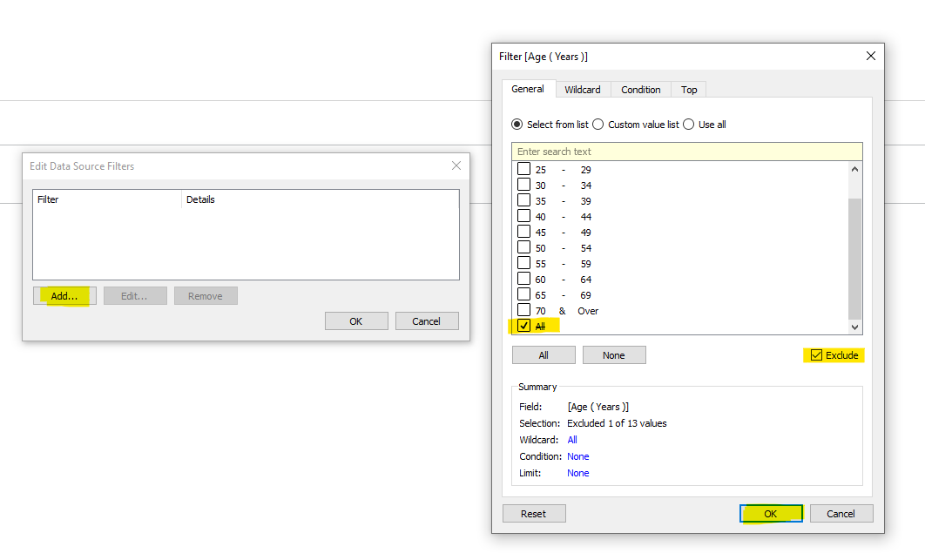Click the Wildcard 'All' summary link
Screen dimensions: 925x560
572,440
